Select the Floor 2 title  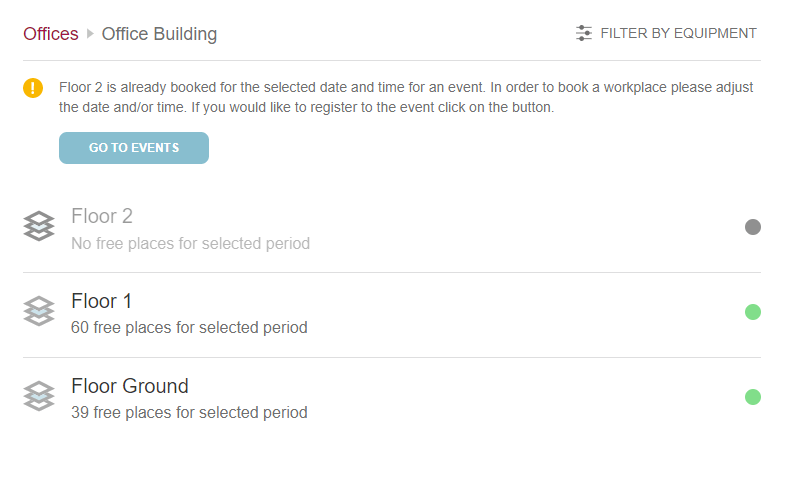coord(102,216)
